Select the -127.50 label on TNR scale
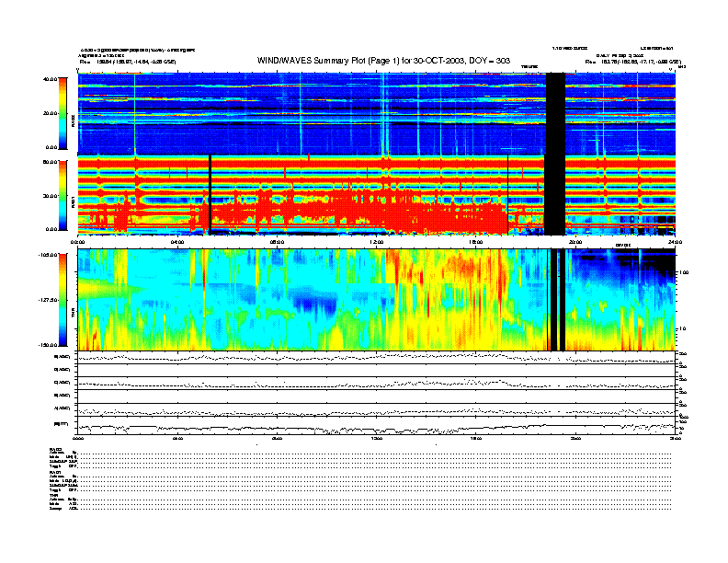Image resolution: width=728 pixels, height=563 pixels. 48,300
